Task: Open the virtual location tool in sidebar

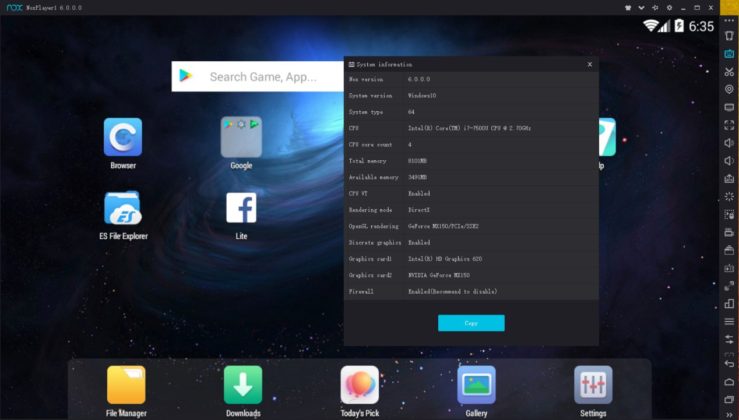Action: click(x=729, y=89)
